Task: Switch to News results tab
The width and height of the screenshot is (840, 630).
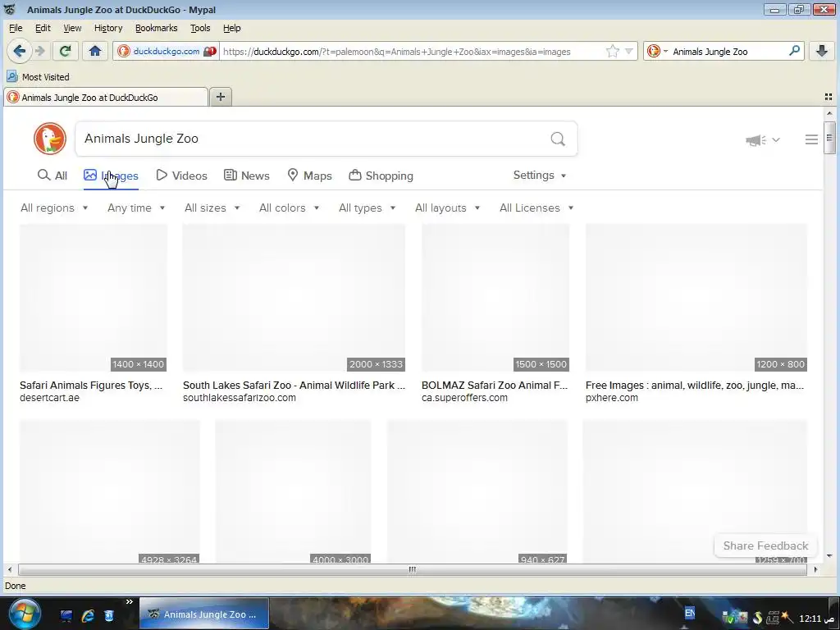Action: [246, 176]
